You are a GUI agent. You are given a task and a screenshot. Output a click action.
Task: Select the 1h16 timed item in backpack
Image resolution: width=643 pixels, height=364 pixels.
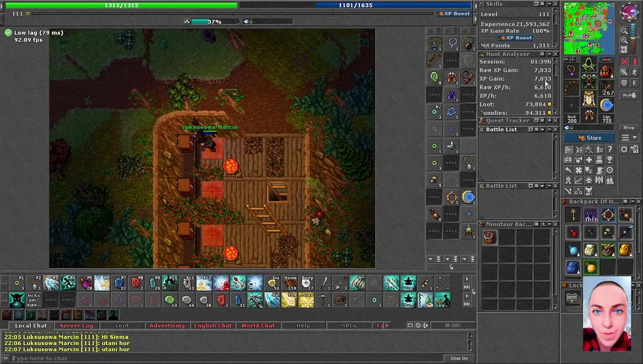(x=590, y=216)
